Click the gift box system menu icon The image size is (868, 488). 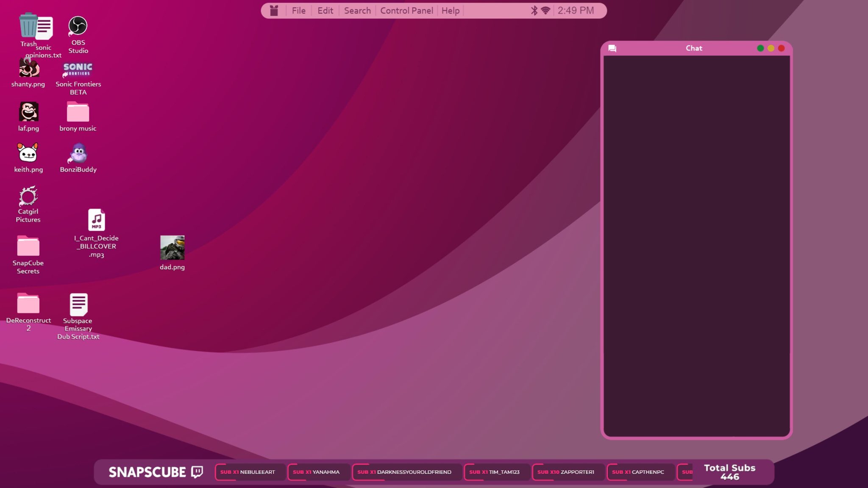(x=274, y=11)
